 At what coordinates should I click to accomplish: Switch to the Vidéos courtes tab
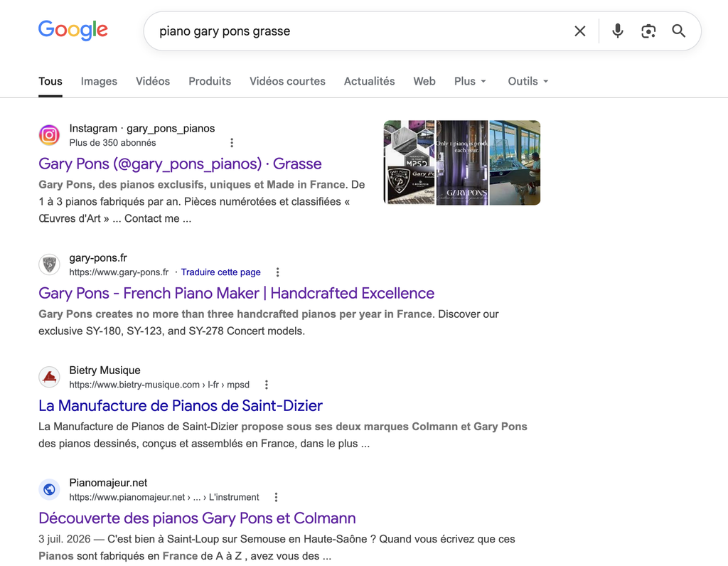[287, 81]
